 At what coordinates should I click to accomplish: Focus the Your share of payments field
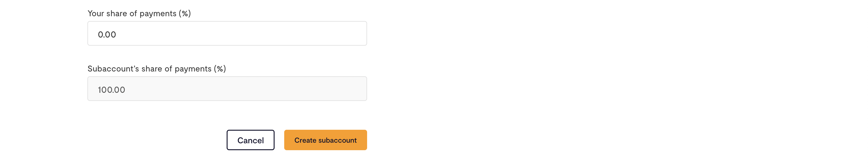227,34
